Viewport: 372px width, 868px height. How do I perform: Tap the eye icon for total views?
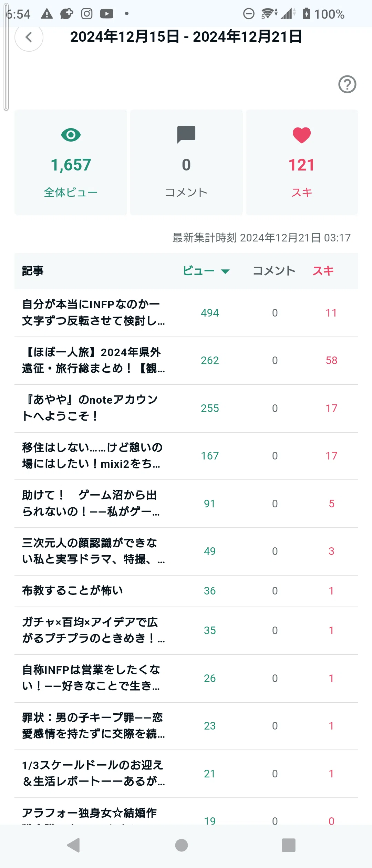tap(71, 135)
